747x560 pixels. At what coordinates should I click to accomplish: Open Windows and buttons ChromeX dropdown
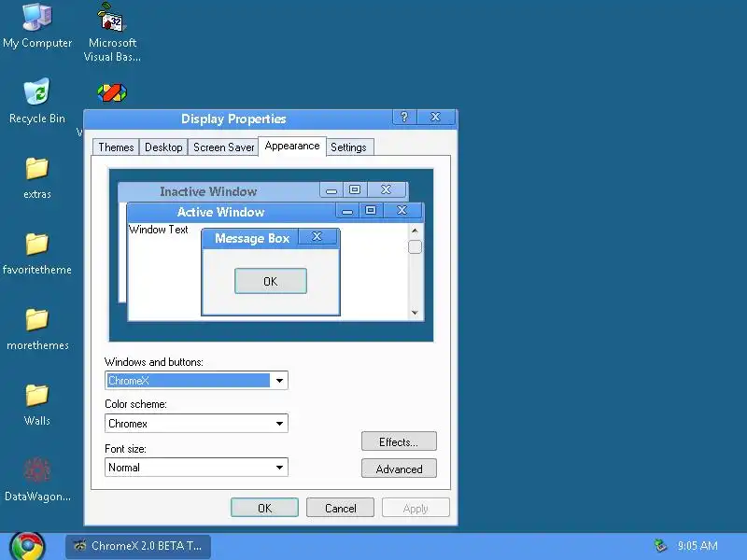coord(196,381)
